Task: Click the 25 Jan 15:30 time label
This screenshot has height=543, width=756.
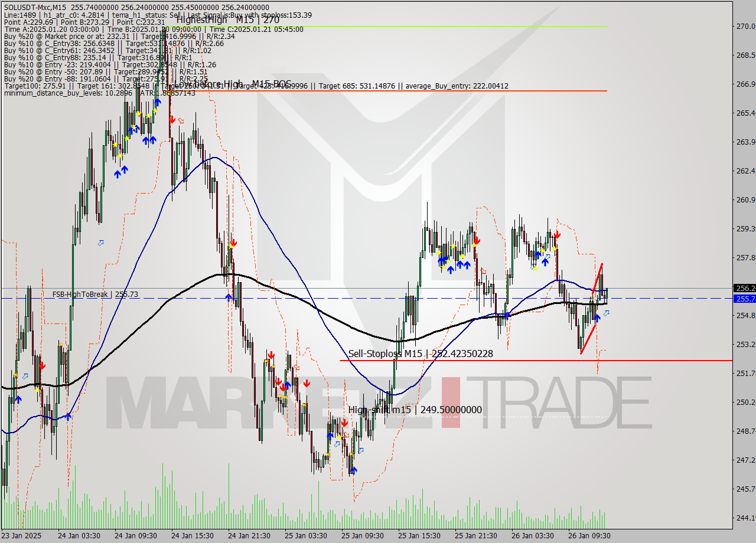Action: 419,536
